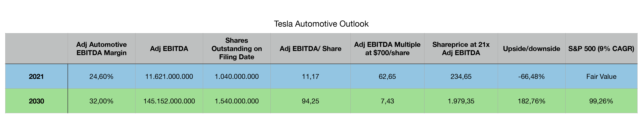Select the Tesla Automotive Outlook title
Screen dimensions: 644x132
pos(321,24)
